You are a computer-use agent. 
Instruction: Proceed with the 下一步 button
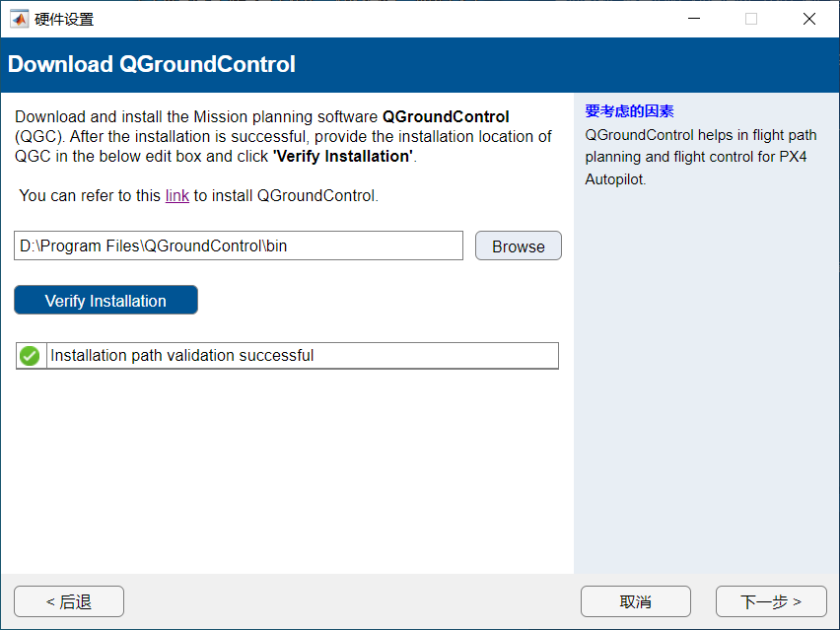(x=771, y=601)
